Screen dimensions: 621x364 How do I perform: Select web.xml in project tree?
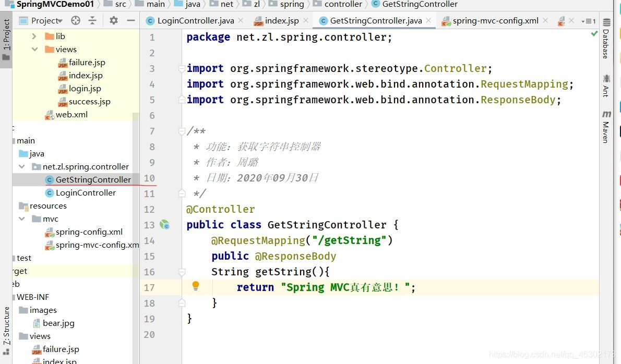[x=66, y=115]
